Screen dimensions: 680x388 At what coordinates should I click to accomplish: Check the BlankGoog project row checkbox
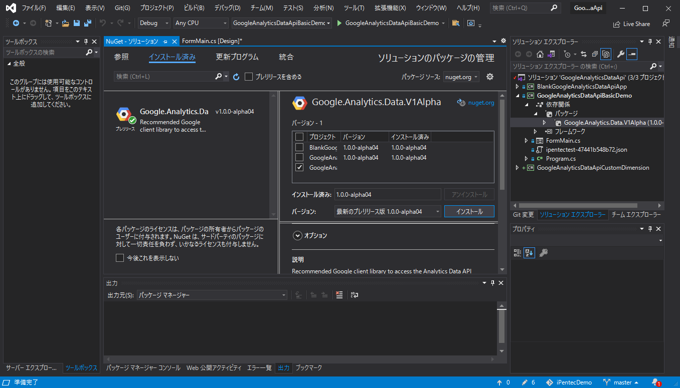299,147
